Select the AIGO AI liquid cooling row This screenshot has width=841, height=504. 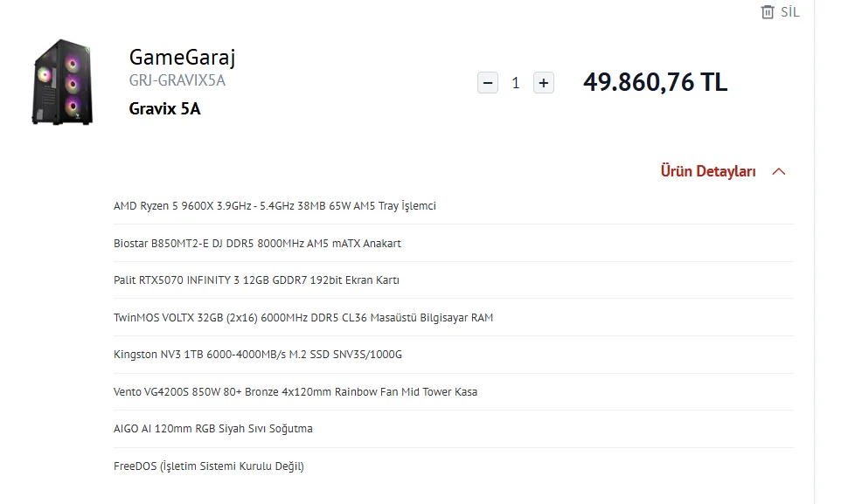pos(213,429)
